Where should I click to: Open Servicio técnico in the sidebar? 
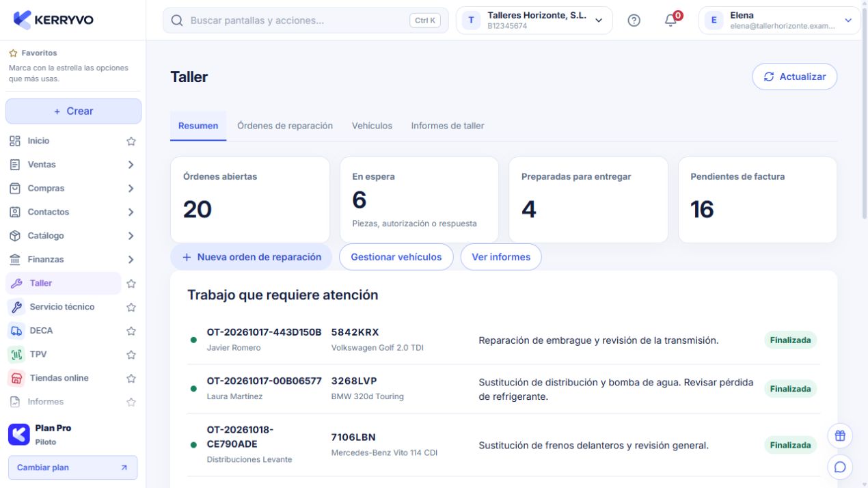click(63, 307)
